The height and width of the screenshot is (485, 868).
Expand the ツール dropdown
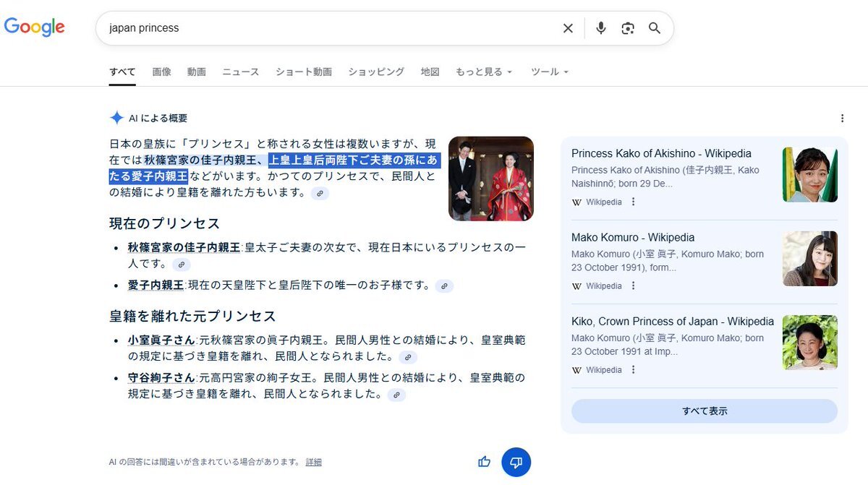coord(550,72)
